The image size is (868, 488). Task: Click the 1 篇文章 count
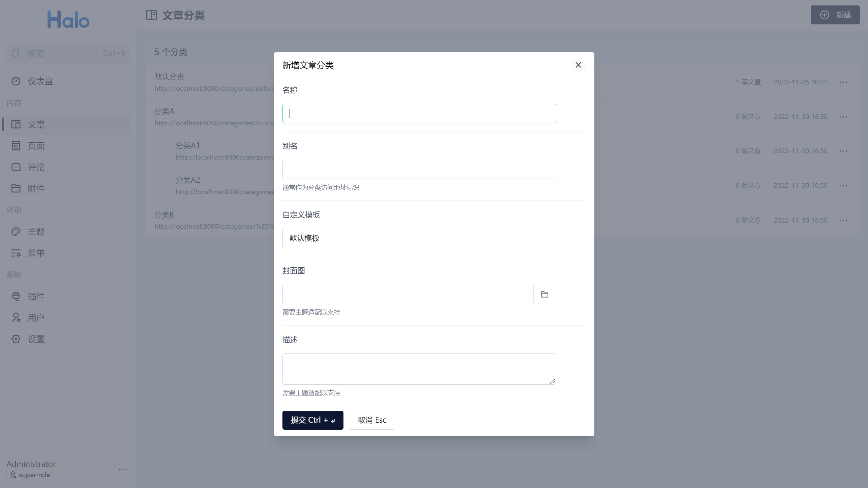[748, 82]
